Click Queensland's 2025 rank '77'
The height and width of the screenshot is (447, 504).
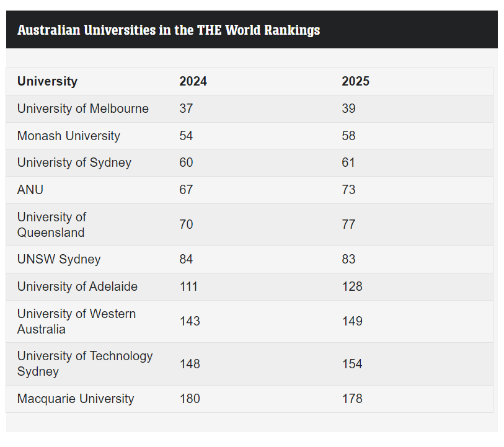pos(348,224)
